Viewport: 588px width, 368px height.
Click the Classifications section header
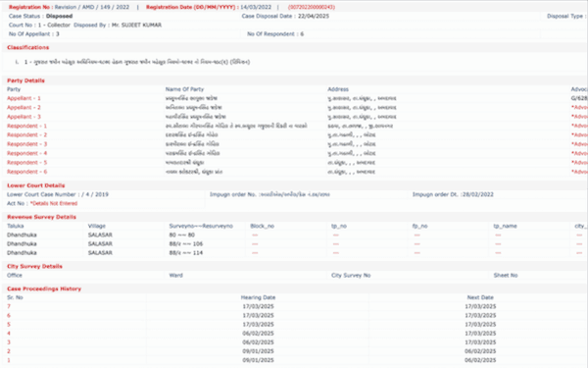(27, 48)
